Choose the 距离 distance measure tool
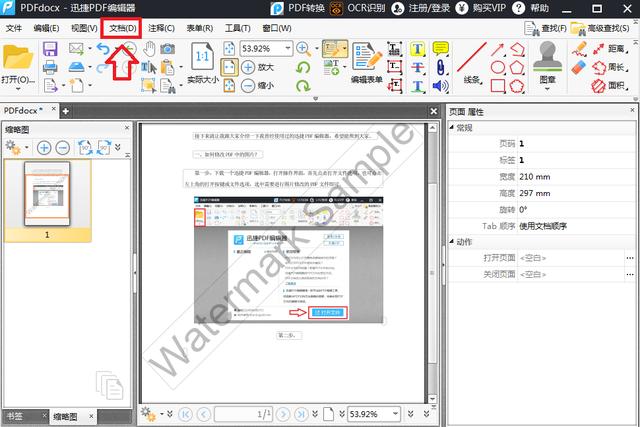 (x=610, y=49)
